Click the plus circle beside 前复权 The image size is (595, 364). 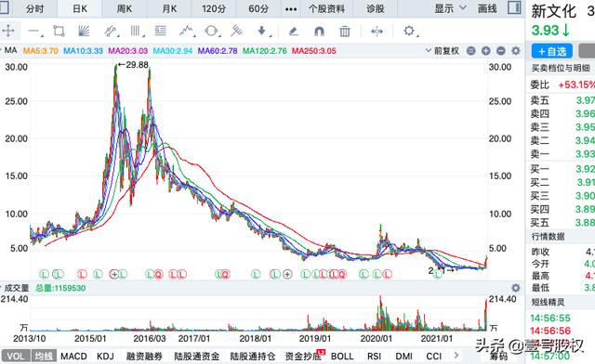[x=485, y=50]
